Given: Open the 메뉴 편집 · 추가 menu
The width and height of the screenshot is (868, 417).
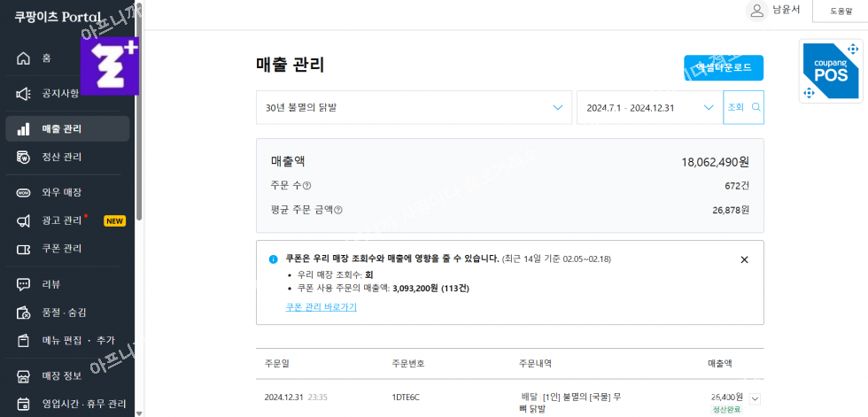Looking at the screenshot, I should point(78,340).
